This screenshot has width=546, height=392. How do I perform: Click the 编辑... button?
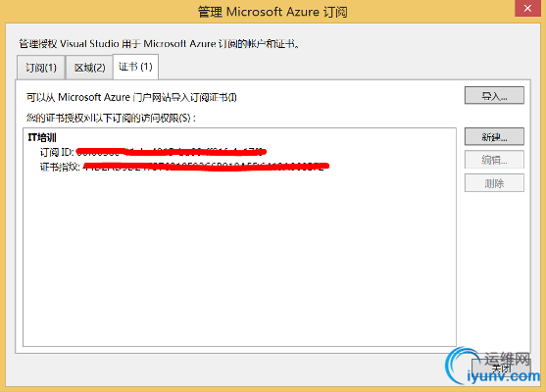click(x=494, y=160)
